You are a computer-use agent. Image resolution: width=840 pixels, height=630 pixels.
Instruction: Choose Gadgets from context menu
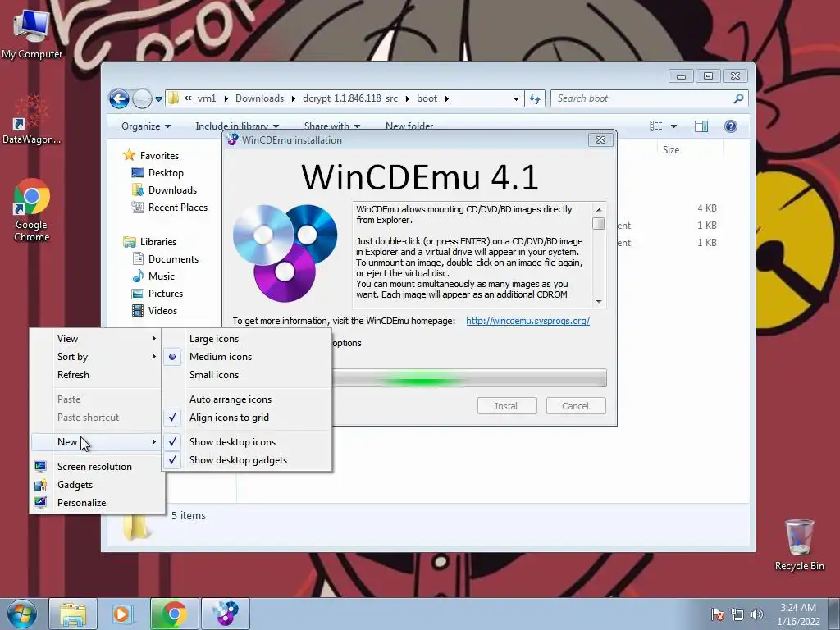(75, 485)
